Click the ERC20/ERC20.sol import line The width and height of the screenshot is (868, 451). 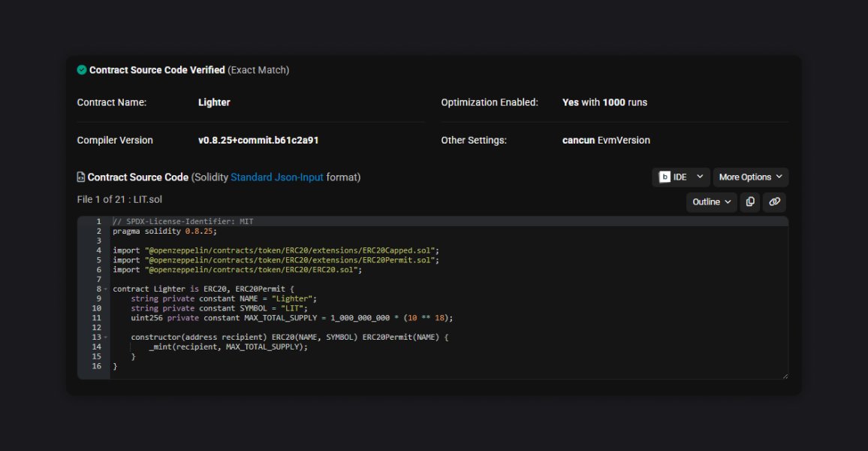pos(237,270)
